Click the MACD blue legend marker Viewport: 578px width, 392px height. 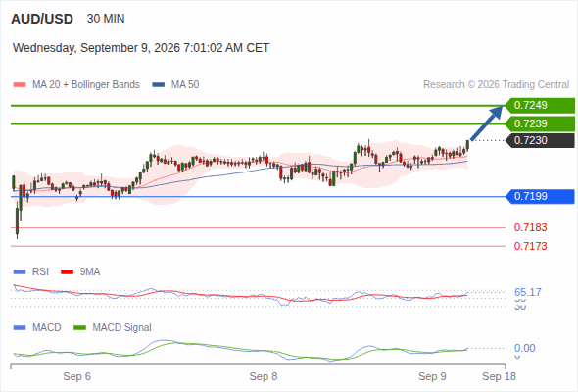[20, 328]
